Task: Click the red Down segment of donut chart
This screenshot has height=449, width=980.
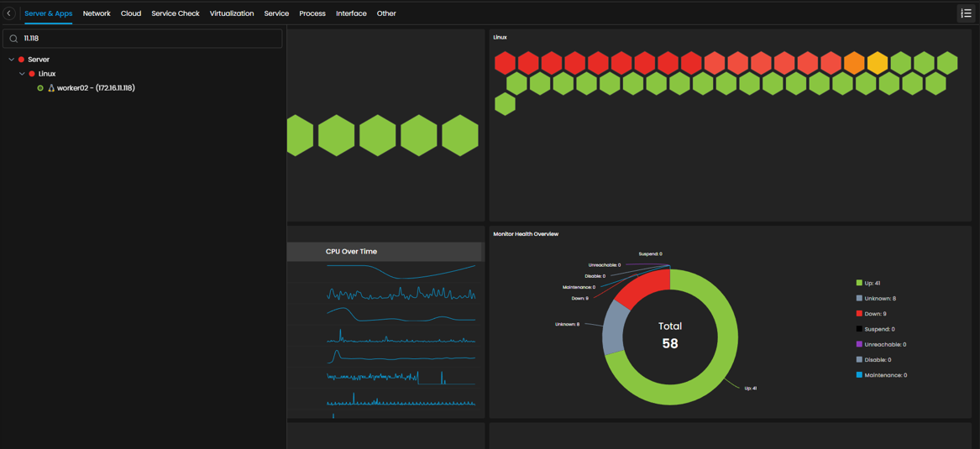Action: [640, 290]
